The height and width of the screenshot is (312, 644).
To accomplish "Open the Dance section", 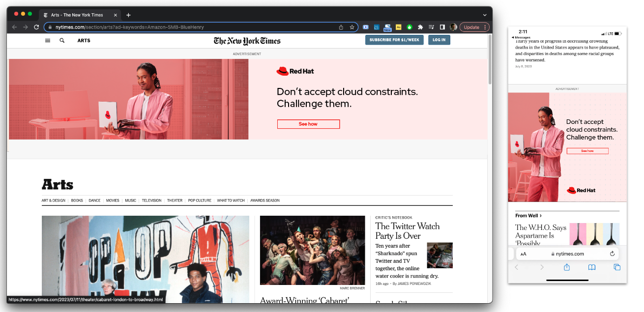I will pos(94,200).
